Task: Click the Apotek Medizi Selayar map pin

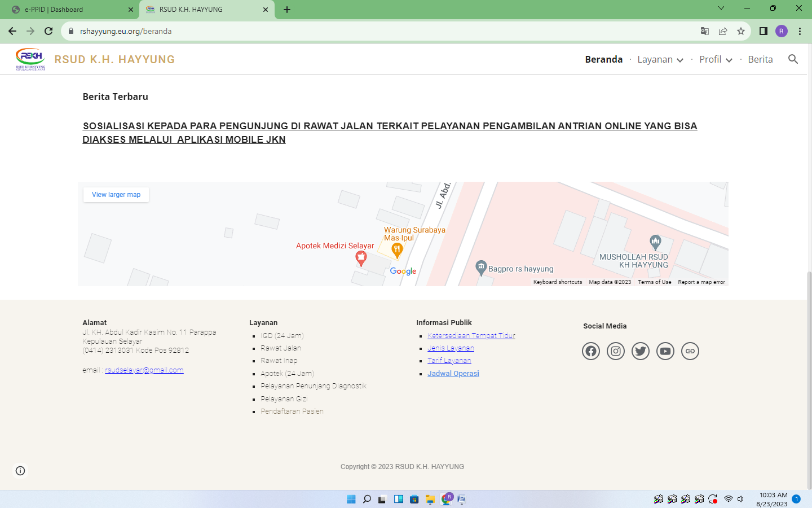Action: [361, 259]
